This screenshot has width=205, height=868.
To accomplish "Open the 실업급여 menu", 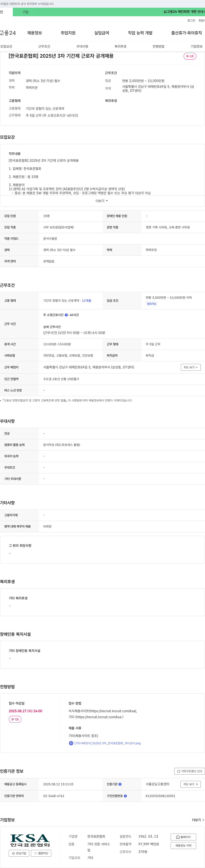I will pyautogui.click(x=102, y=33).
